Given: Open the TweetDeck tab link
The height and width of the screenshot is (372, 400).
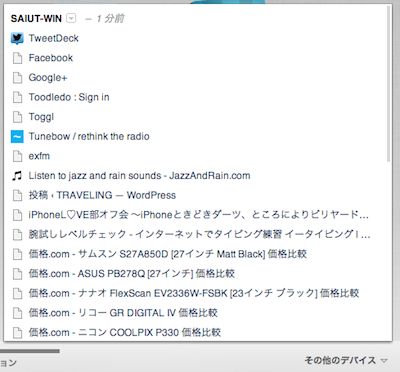Looking at the screenshot, I should pyautogui.click(x=54, y=38).
